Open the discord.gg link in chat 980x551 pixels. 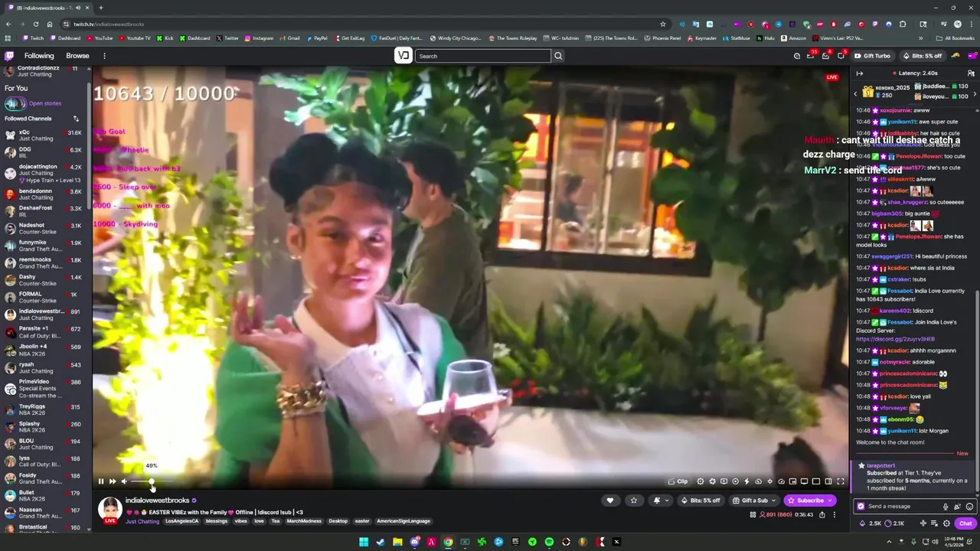895,339
